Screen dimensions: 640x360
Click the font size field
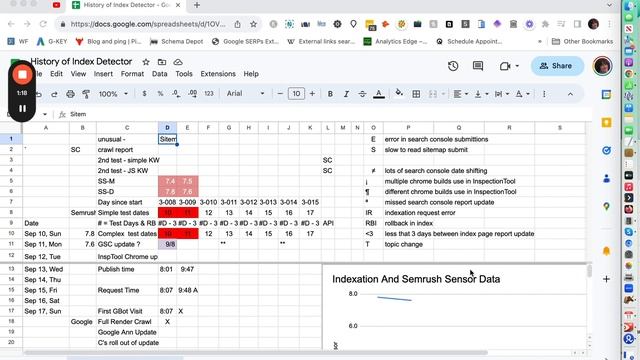tap(296, 94)
